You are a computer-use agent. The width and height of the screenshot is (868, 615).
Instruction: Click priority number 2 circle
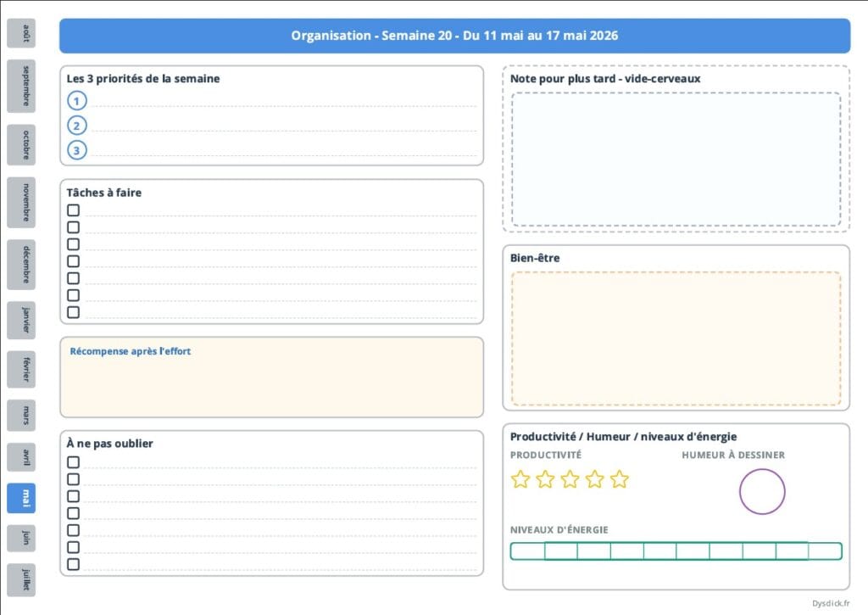(x=77, y=126)
